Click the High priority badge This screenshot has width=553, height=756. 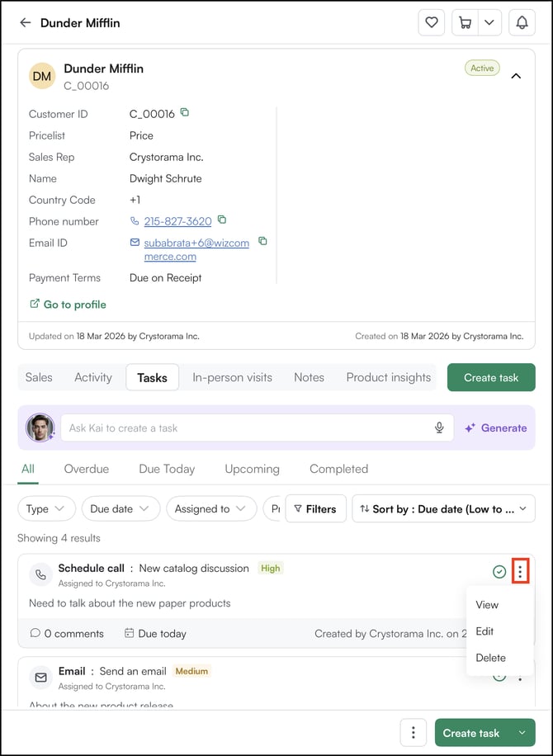pos(270,568)
